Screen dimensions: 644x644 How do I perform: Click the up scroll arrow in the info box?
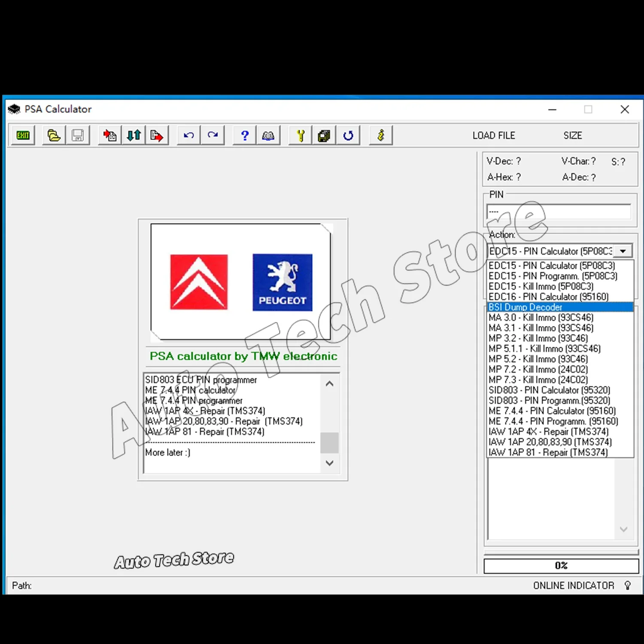point(330,383)
